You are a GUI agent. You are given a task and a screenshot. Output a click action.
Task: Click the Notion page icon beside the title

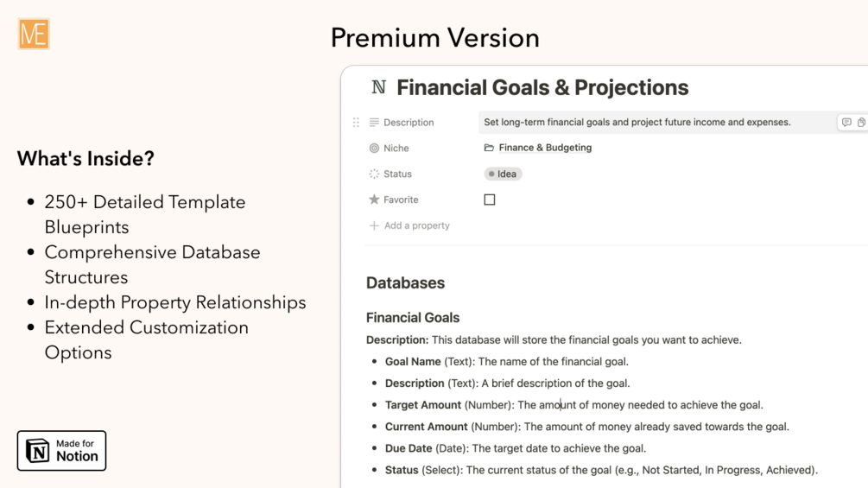coord(378,87)
